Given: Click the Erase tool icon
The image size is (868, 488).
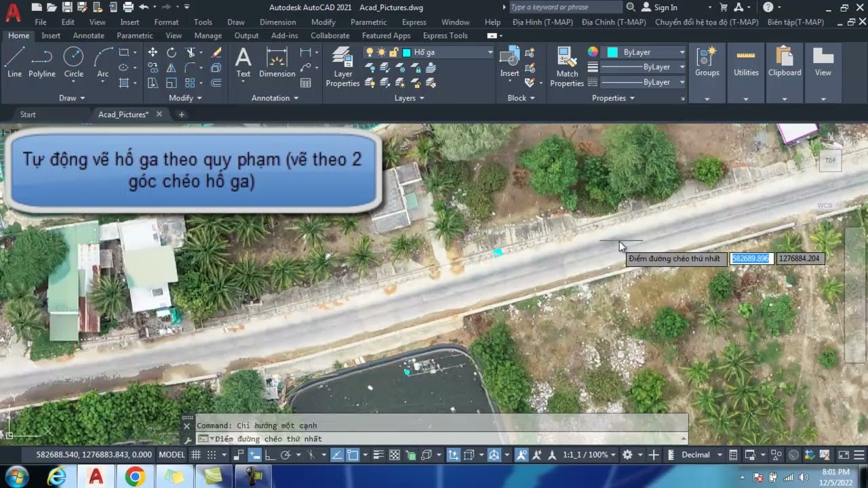Looking at the screenshot, I should (x=216, y=52).
